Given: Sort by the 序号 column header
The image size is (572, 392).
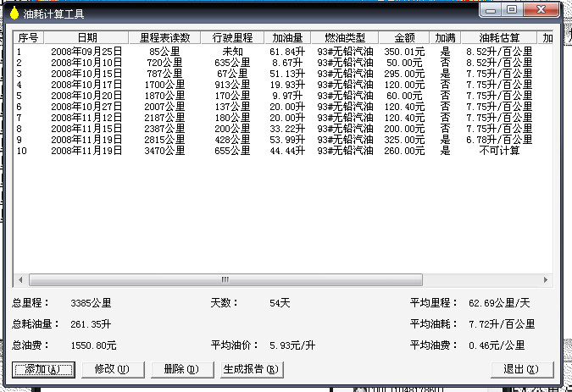Looking at the screenshot, I should click(x=28, y=38).
